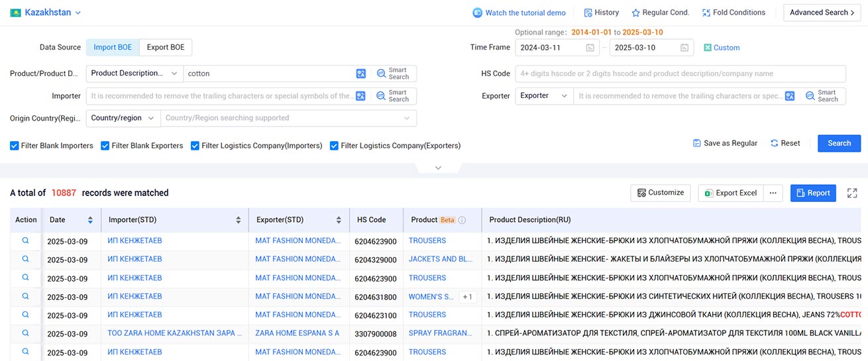
Task: Open end date picker 2025-03-10
Action: tap(652, 48)
